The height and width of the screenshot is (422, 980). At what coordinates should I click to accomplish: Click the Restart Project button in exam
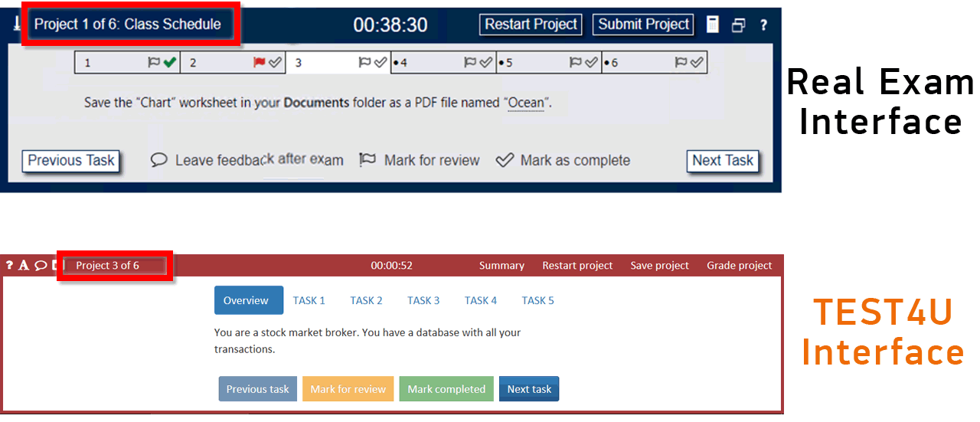pos(531,25)
